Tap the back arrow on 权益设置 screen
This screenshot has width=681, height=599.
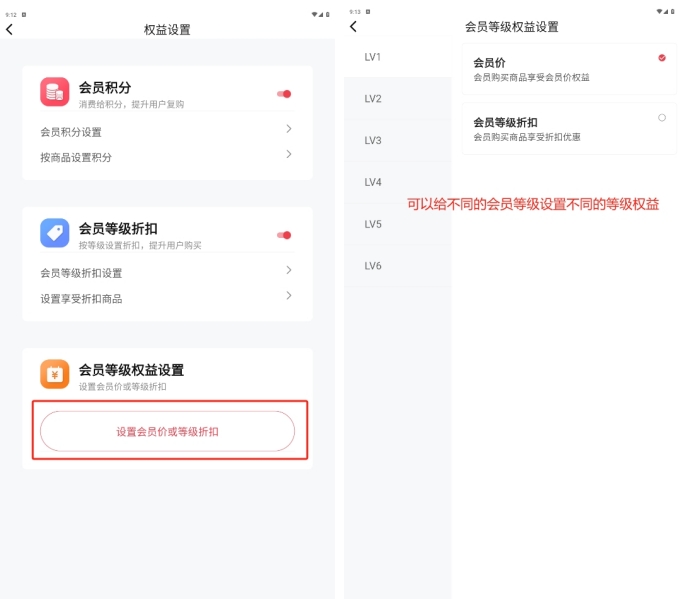coord(10,29)
